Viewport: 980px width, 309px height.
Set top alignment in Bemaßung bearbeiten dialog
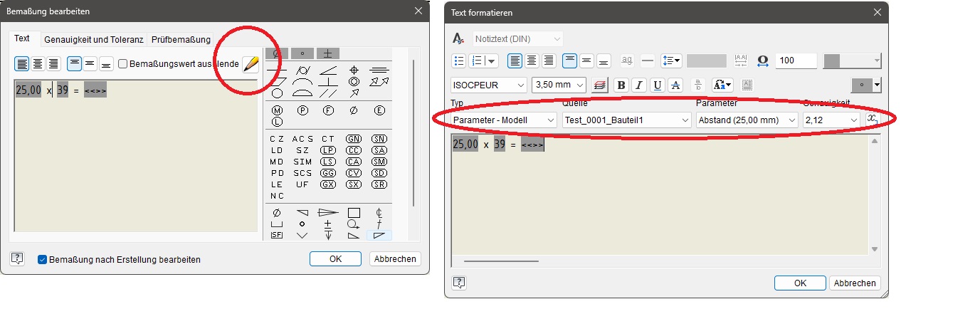(x=75, y=63)
